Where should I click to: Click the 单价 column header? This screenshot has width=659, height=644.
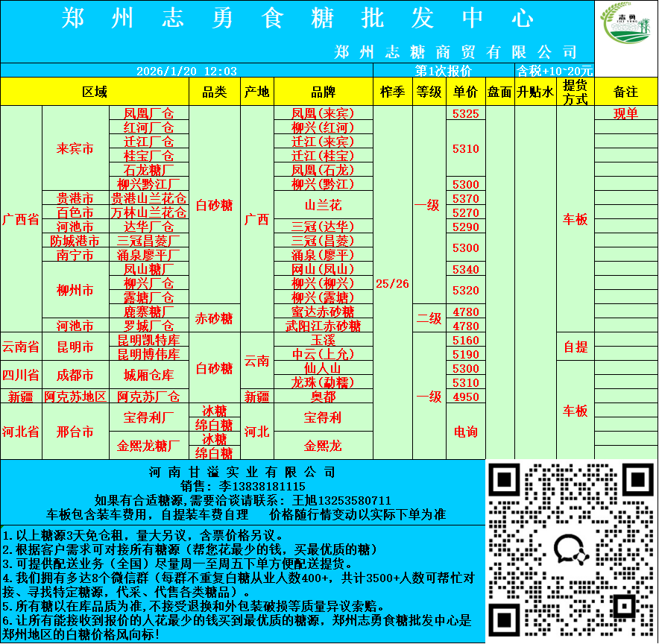(x=465, y=92)
